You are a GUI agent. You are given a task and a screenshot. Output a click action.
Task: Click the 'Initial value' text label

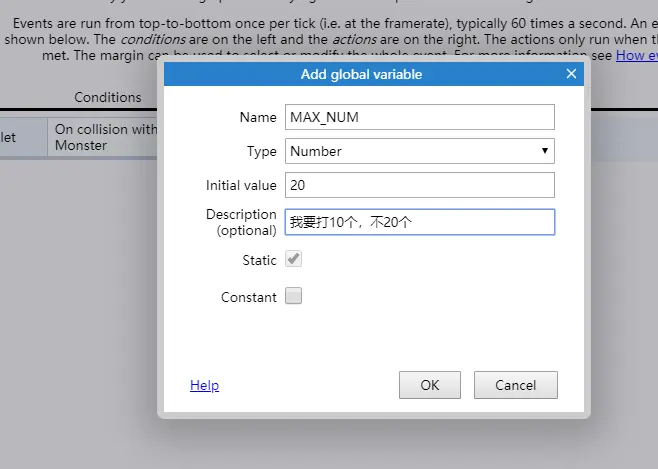tap(241, 185)
